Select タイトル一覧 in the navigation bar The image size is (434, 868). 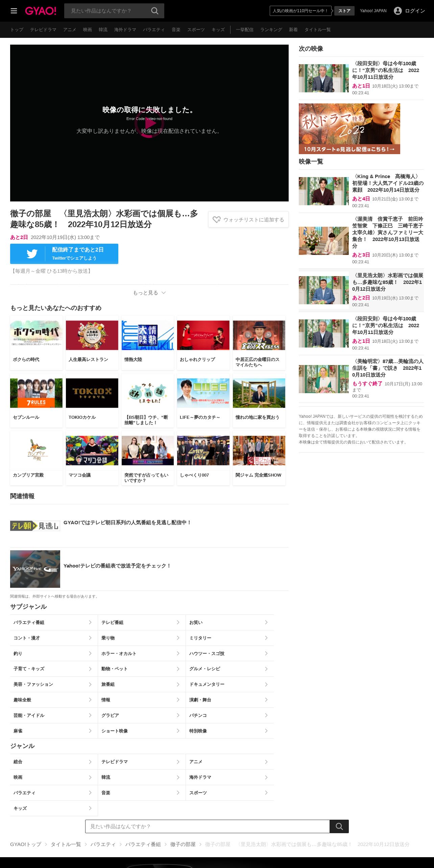(x=318, y=30)
